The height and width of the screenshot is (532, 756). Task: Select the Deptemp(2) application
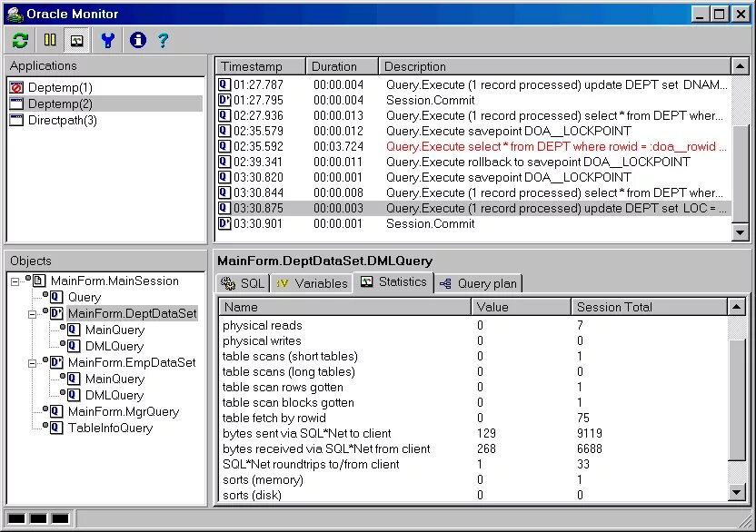tap(60, 103)
